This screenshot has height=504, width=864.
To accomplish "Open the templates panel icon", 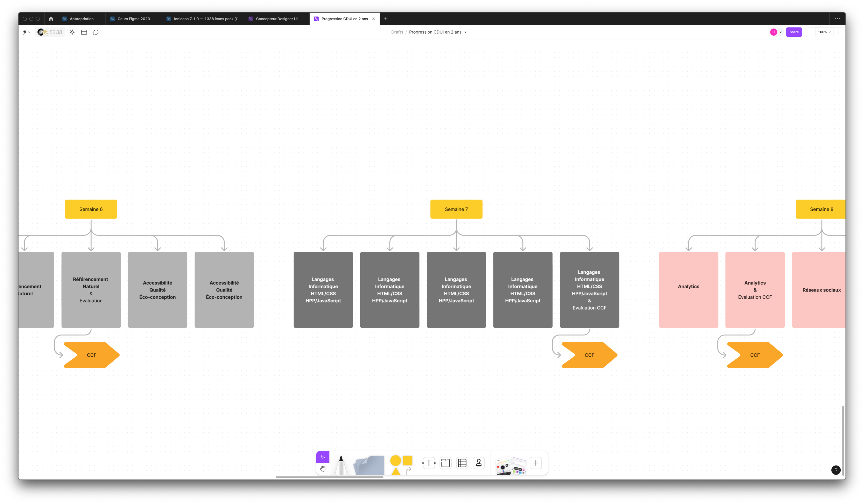I will coord(84,32).
